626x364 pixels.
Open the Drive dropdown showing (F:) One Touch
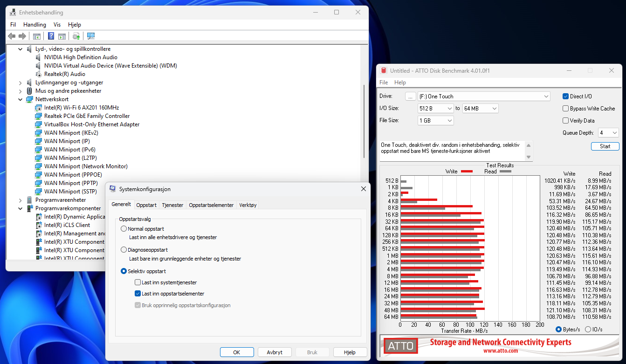click(x=484, y=96)
